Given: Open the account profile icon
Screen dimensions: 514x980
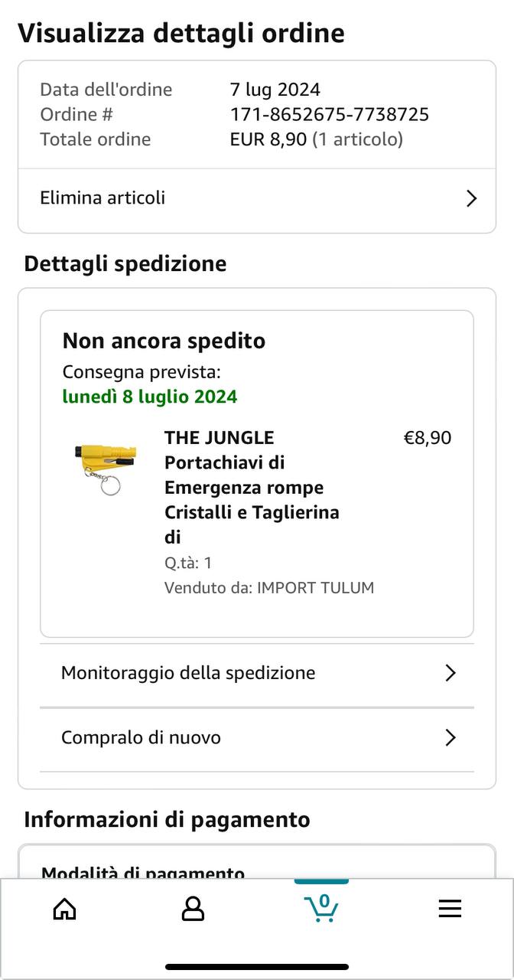Looking at the screenshot, I should click(x=193, y=909).
